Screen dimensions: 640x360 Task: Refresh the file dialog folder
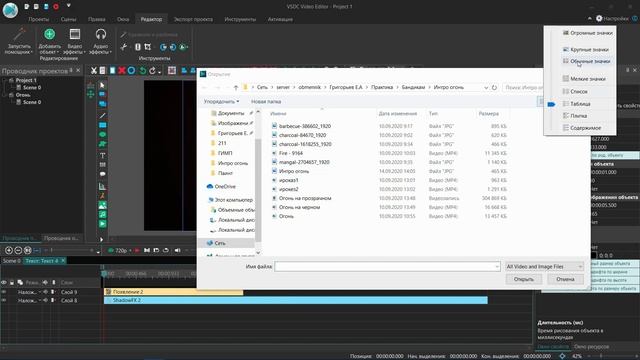click(x=494, y=87)
